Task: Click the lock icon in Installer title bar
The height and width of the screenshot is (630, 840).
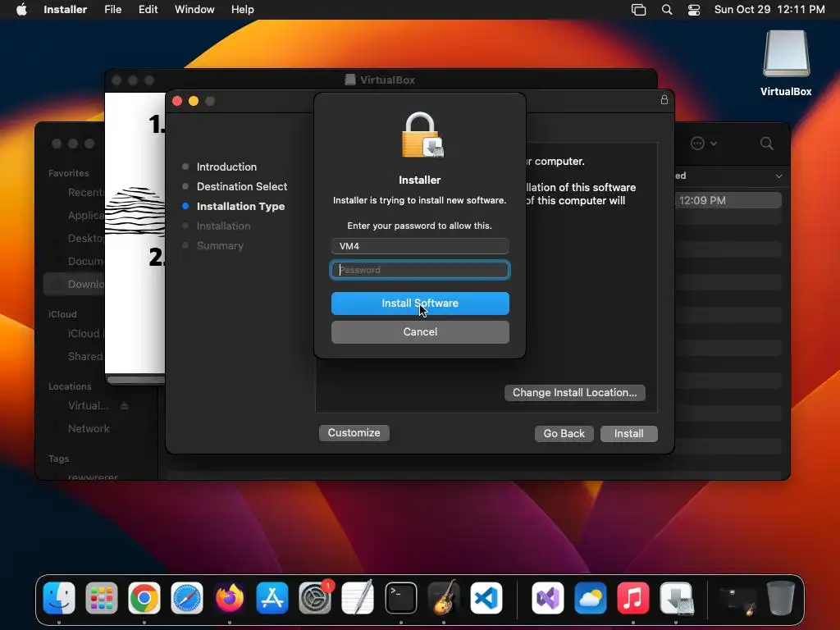Action: pos(664,99)
